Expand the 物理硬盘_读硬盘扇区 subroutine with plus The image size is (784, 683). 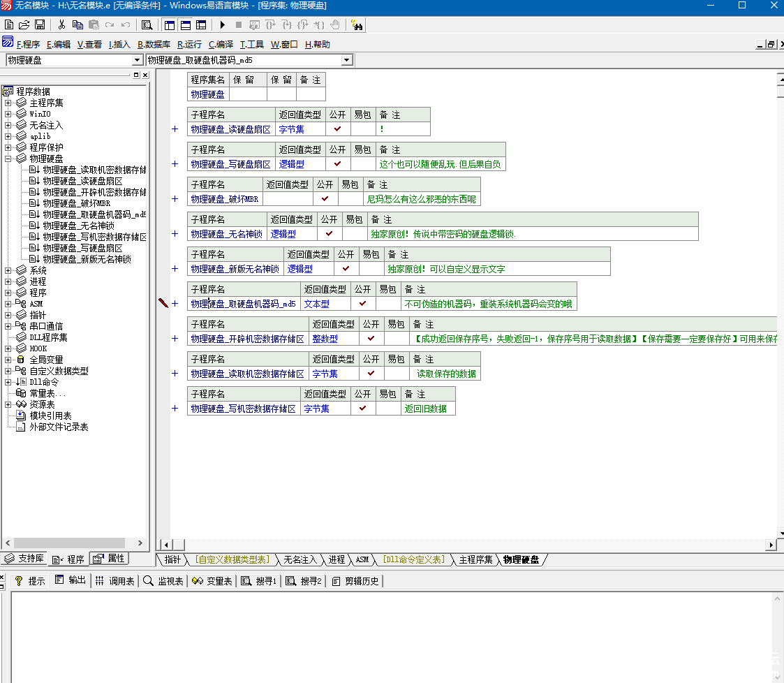175,129
